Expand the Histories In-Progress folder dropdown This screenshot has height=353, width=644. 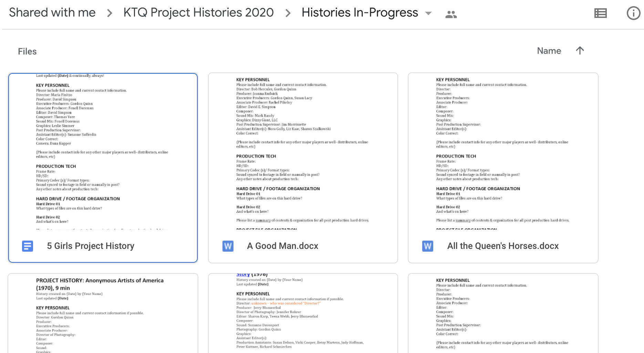click(428, 13)
